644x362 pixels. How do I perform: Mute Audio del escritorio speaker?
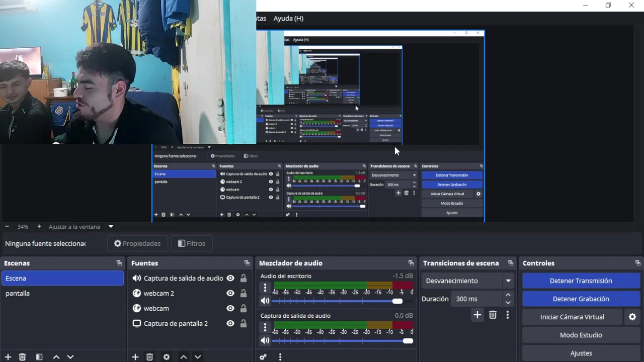pyautogui.click(x=265, y=301)
